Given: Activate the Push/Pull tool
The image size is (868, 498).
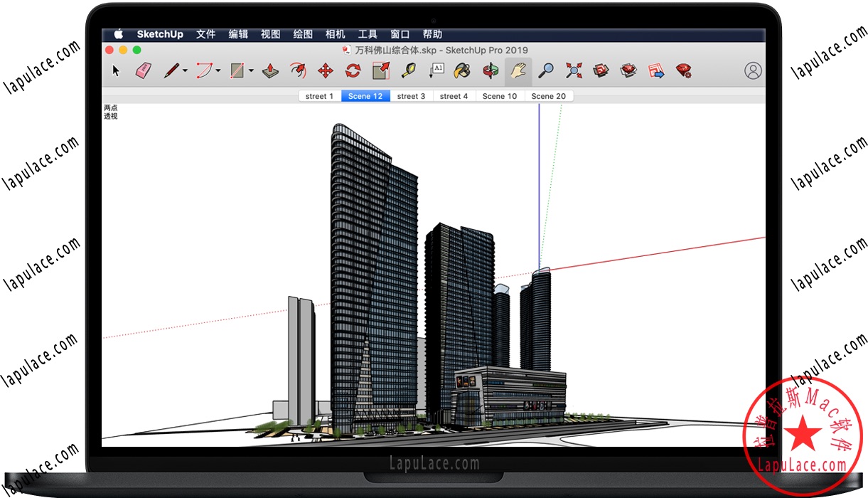Looking at the screenshot, I should [x=270, y=70].
